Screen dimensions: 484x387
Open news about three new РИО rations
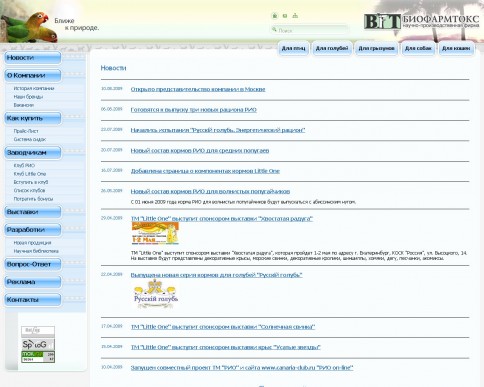194,110
